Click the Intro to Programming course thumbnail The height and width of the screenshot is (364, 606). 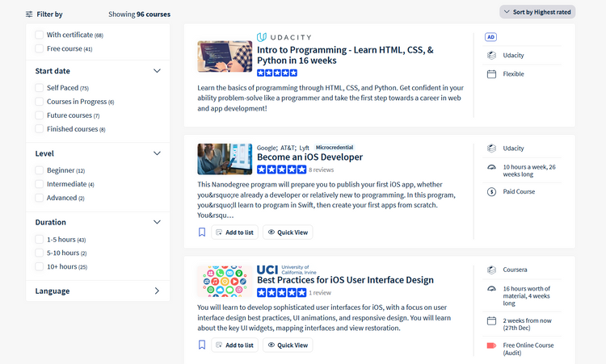[x=225, y=56]
